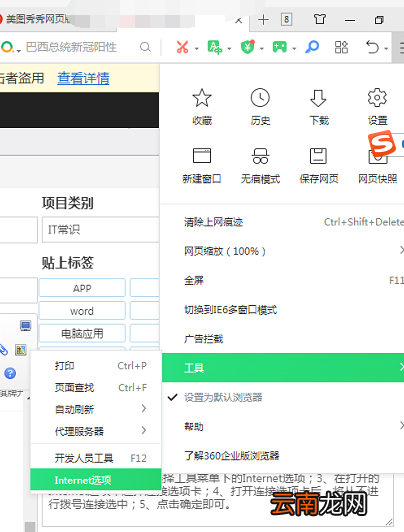The image size is (404, 532).
Task: Choose Find in Page (页面查找)
Action: click(96, 387)
